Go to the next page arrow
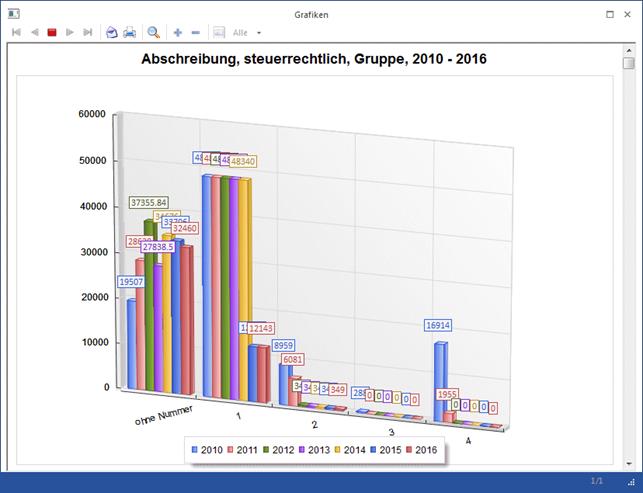The image size is (643, 493). [70, 33]
